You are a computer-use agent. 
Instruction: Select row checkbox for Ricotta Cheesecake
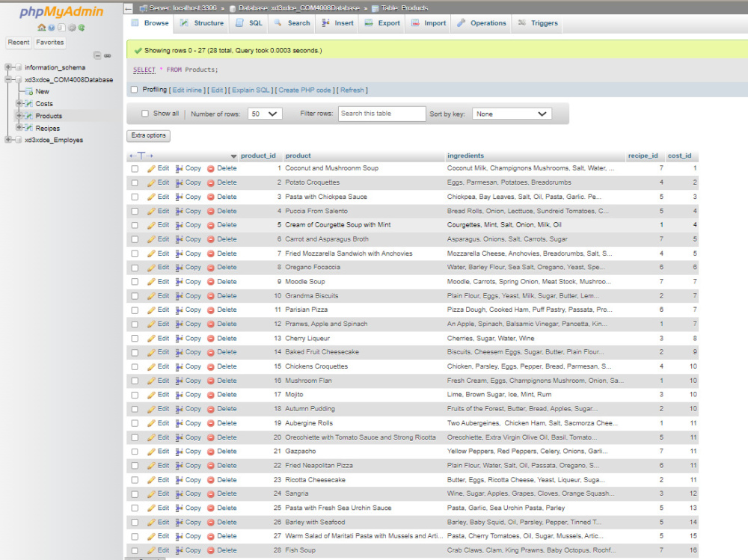point(135,480)
